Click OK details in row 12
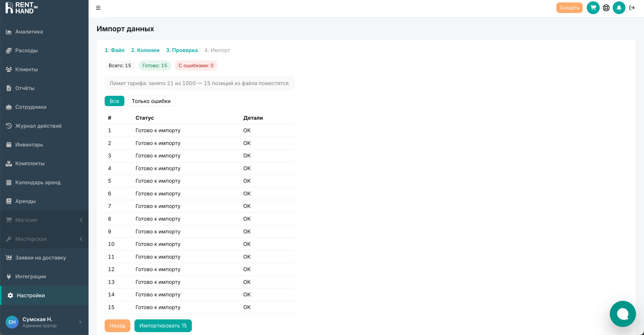 click(x=247, y=270)
